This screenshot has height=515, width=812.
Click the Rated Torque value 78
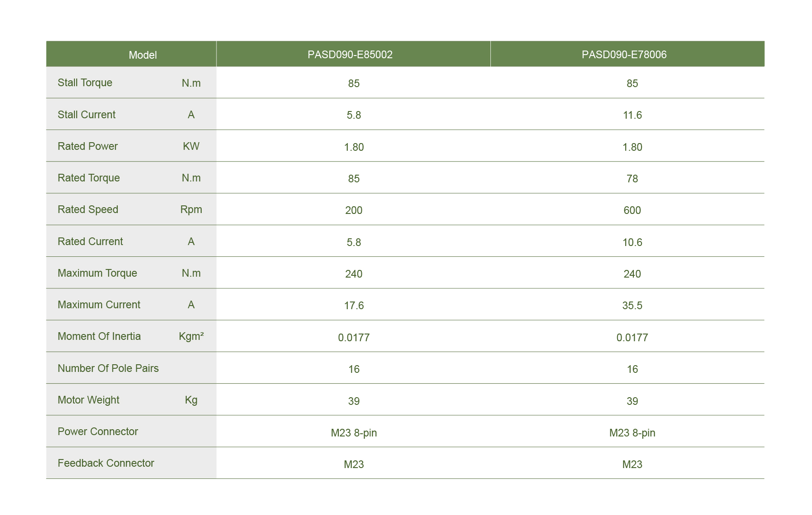(x=632, y=179)
